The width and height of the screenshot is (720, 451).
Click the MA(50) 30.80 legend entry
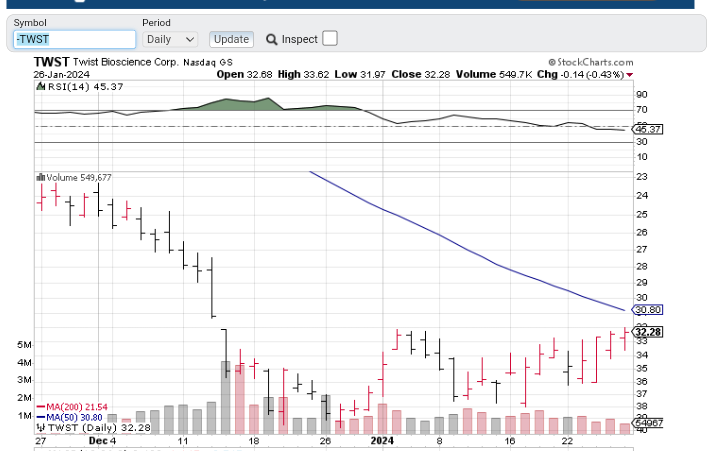click(69, 417)
